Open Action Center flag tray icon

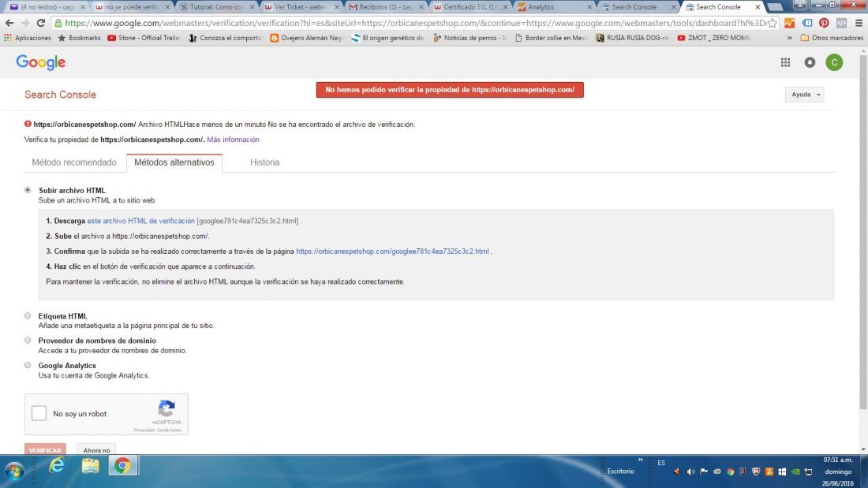704,471
